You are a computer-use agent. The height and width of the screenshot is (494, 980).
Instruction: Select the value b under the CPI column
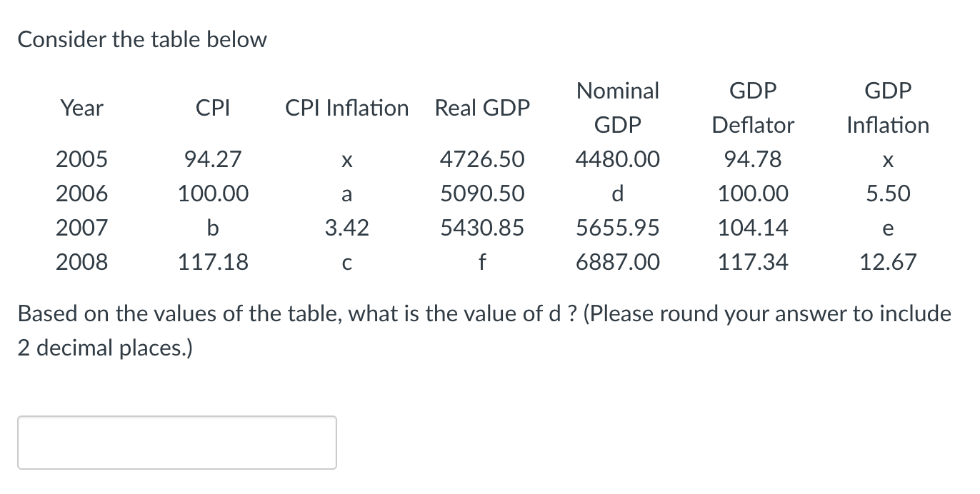pyautogui.click(x=212, y=228)
